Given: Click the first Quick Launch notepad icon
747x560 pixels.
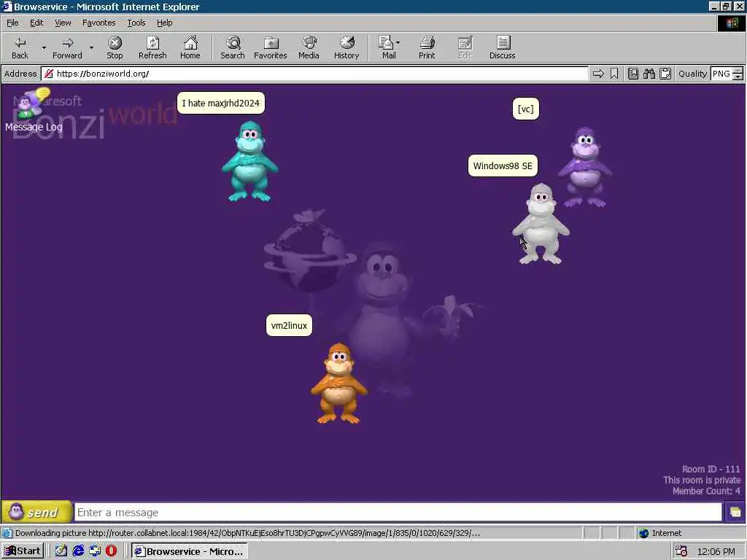Looking at the screenshot, I should point(61,551).
